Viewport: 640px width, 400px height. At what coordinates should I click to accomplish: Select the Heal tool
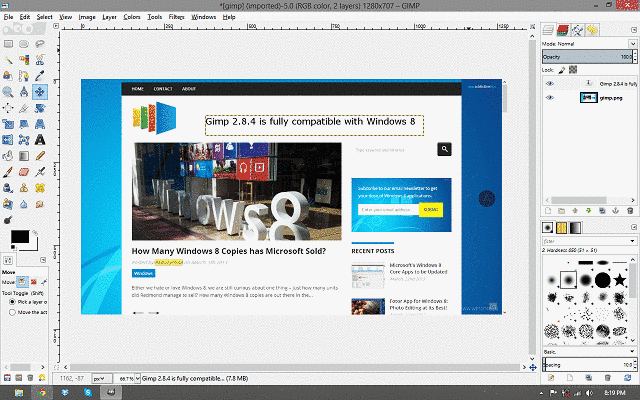40,188
